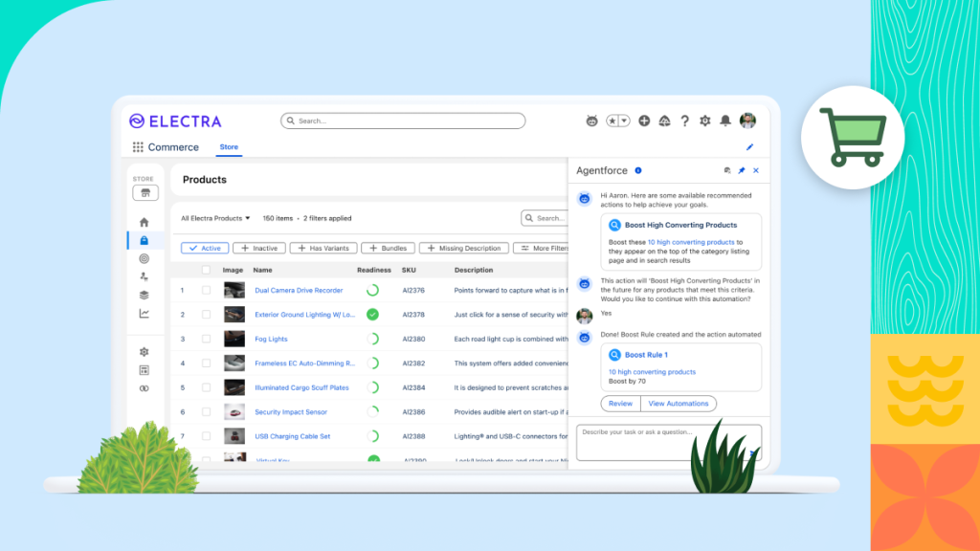Viewport: 980px width, 551px height.
Task: Focus the products list search box
Action: [x=545, y=218]
